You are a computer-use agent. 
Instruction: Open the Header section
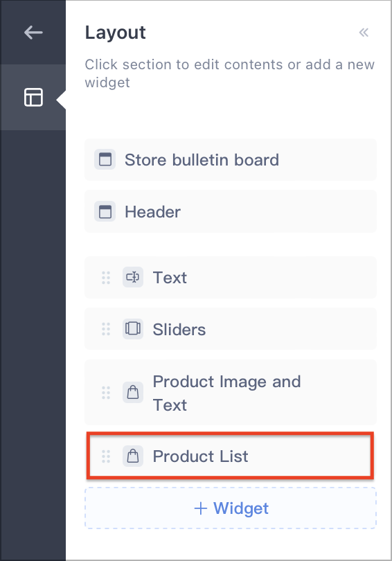(x=231, y=211)
